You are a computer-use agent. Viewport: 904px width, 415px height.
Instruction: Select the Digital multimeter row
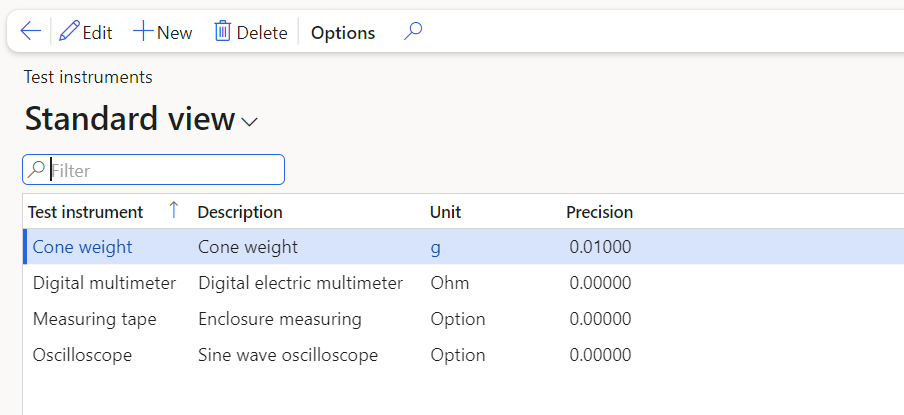[104, 283]
